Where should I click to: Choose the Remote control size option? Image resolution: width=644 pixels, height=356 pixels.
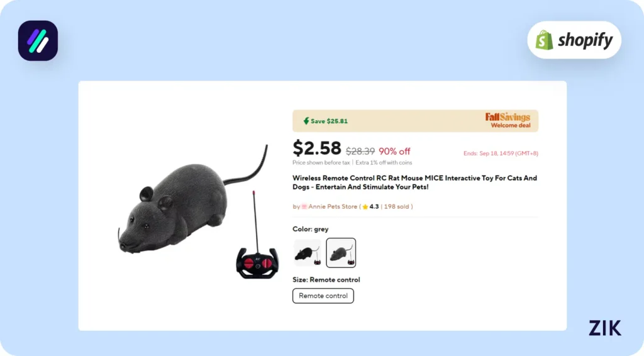point(323,296)
